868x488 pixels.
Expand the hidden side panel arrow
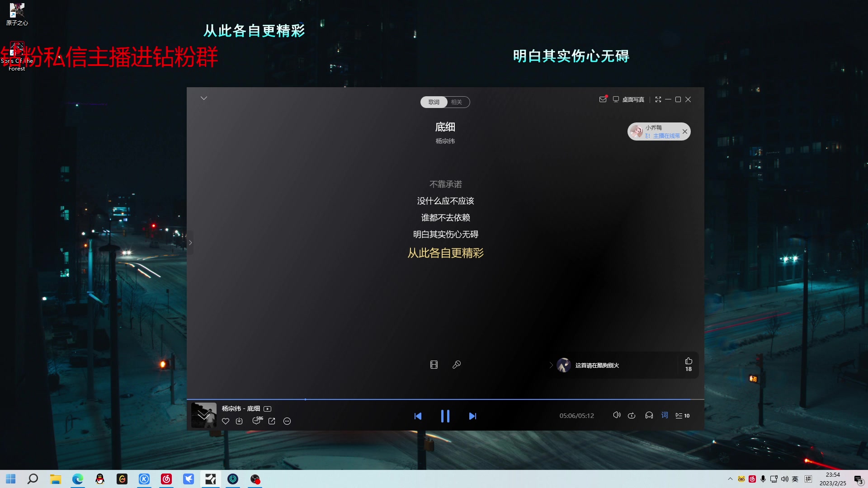(x=190, y=243)
